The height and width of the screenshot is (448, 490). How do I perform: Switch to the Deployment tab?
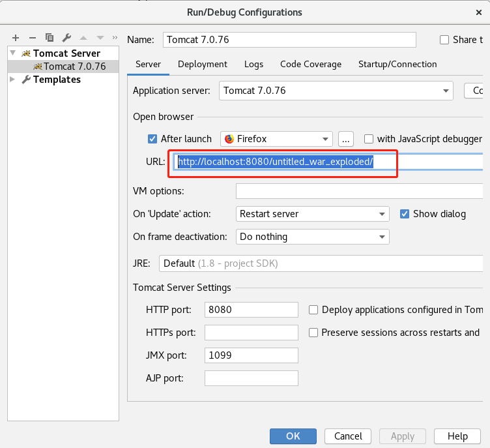(203, 65)
